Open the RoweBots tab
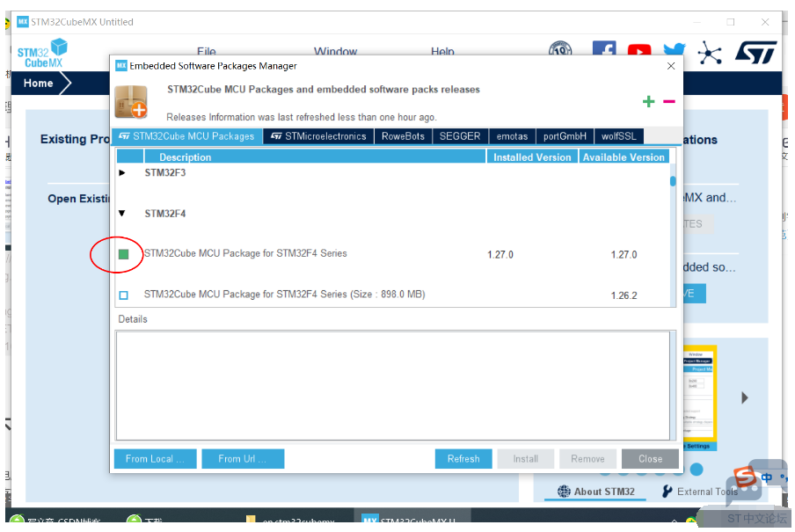795x532 pixels. 403,136
